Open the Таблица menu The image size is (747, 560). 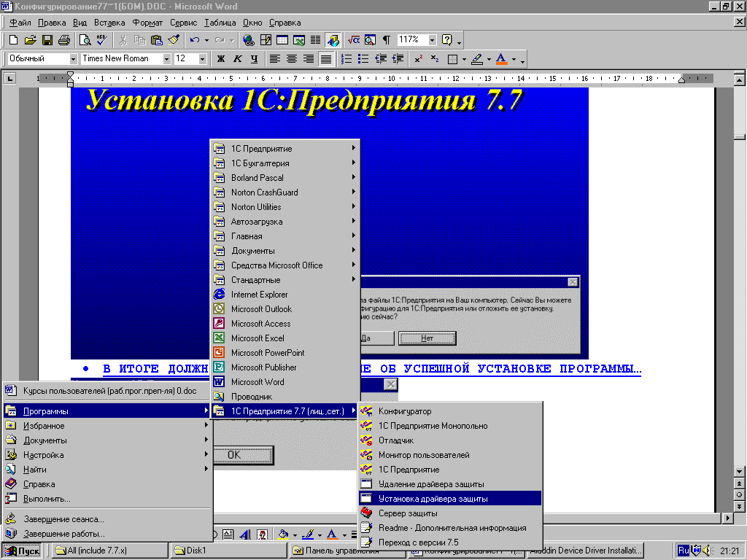[220, 23]
